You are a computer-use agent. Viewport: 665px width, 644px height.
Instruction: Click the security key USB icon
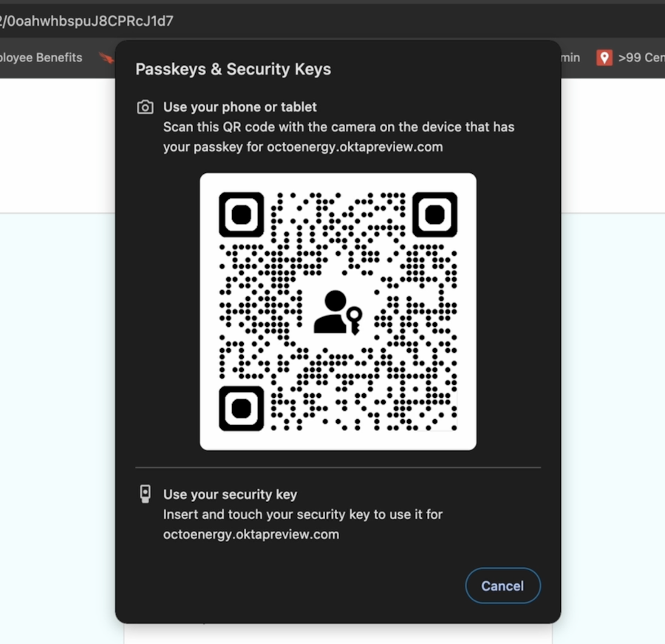click(x=146, y=494)
